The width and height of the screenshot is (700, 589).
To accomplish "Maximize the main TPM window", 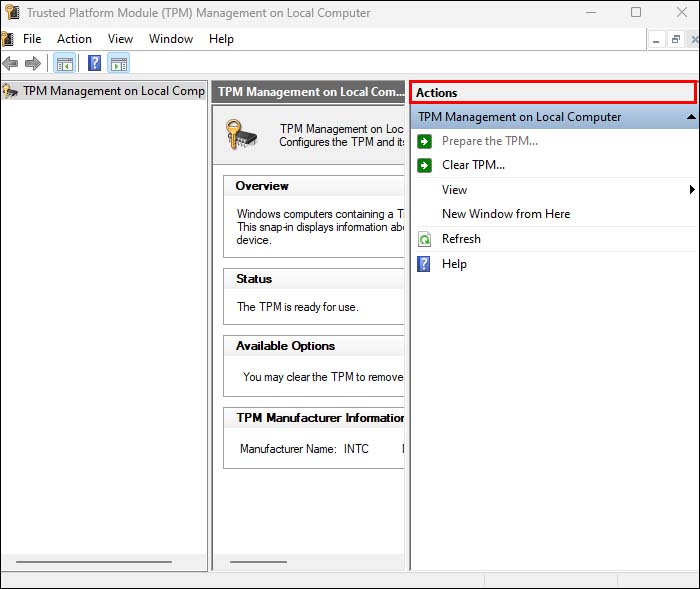I will click(636, 12).
